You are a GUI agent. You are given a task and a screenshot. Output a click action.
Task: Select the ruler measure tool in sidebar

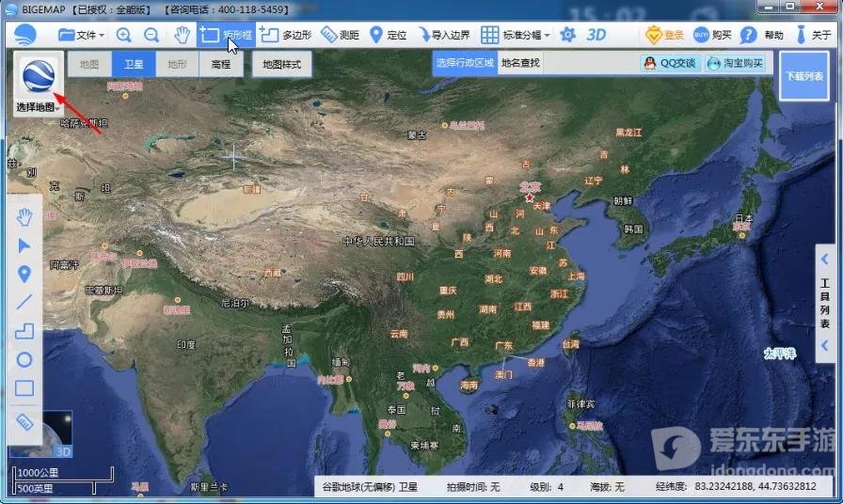point(24,422)
